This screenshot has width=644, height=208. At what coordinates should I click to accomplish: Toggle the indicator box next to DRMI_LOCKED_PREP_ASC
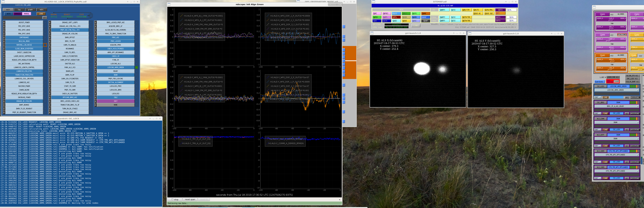(x=137, y=22)
